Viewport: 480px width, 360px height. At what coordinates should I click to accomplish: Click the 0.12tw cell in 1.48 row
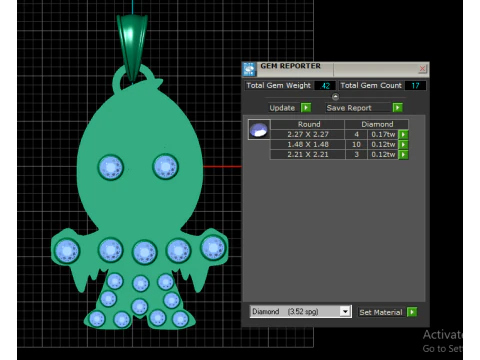tap(383, 145)
